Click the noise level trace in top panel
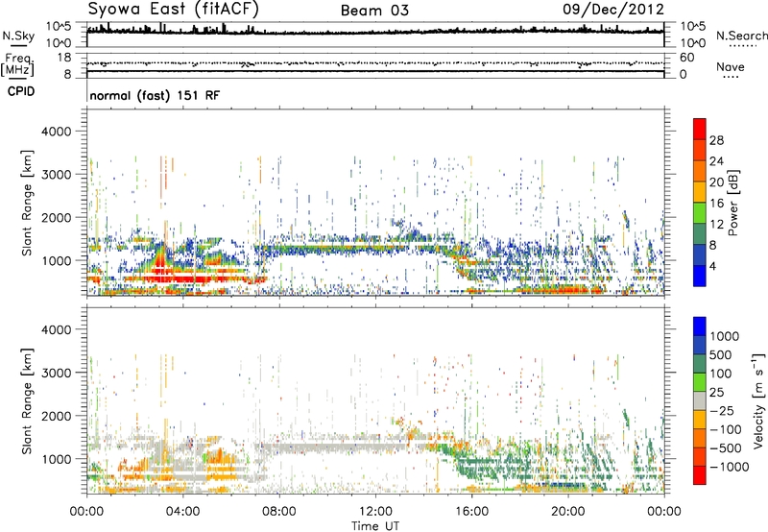This screenshot has width=768, height=532. click(x=375, y=32)
